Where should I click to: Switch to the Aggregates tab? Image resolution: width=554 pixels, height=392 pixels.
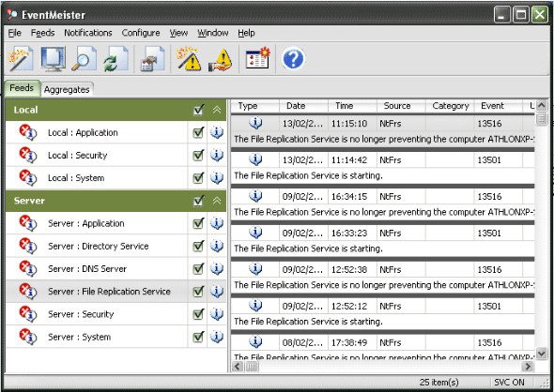point(67,90)
